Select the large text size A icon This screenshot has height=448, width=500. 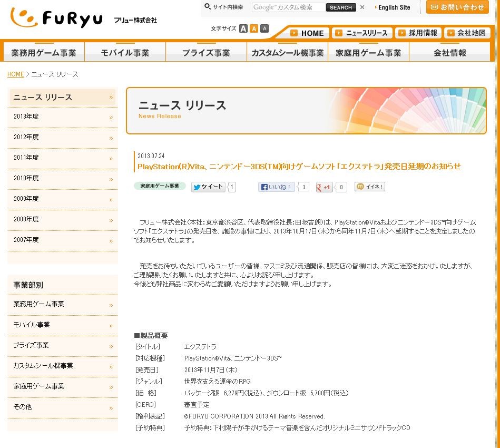[243, 28]
